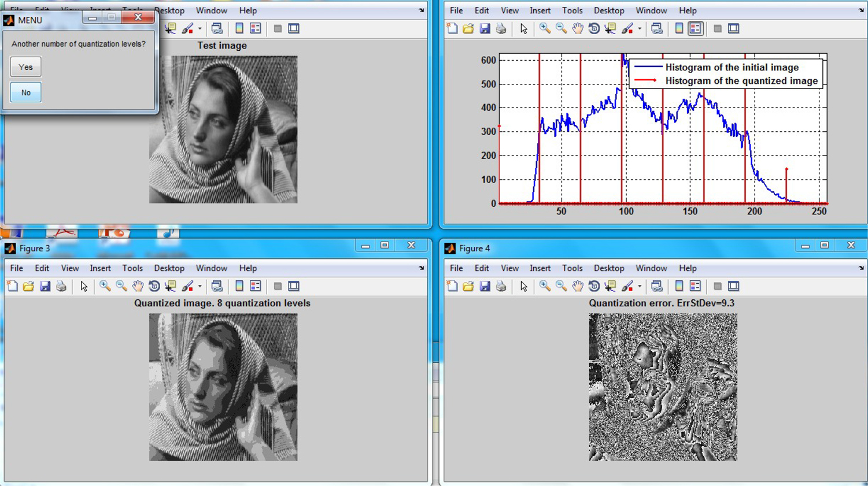Open the File menu in Figure 3

[x=17, y=268]
